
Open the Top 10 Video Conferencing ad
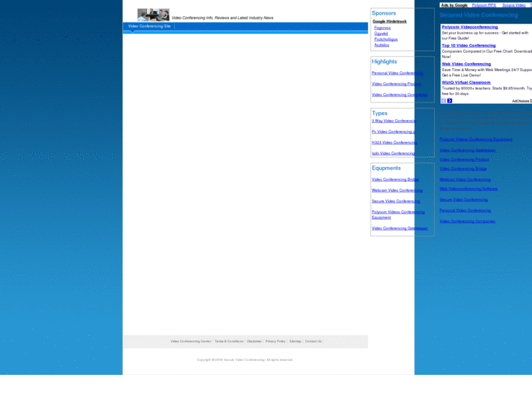click(468, 45)
